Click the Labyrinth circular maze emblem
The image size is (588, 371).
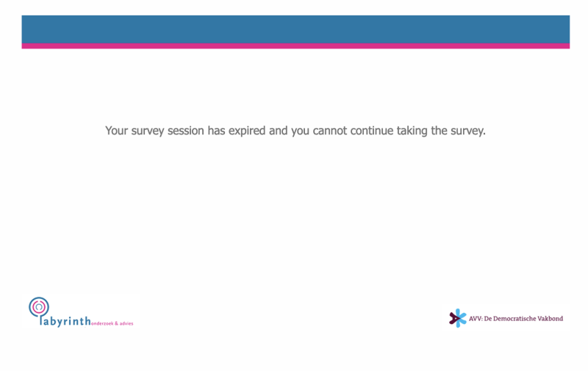point(39,307)
